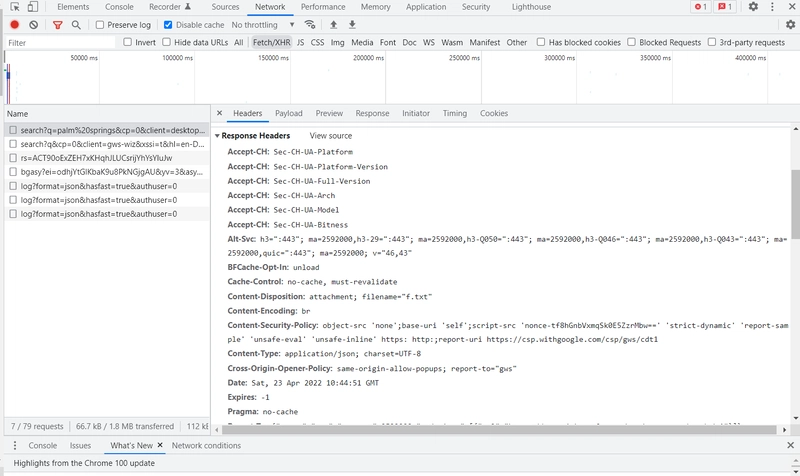Uncheck Disable cache checkbox
800x476 pixels.
tap(168, 24)
